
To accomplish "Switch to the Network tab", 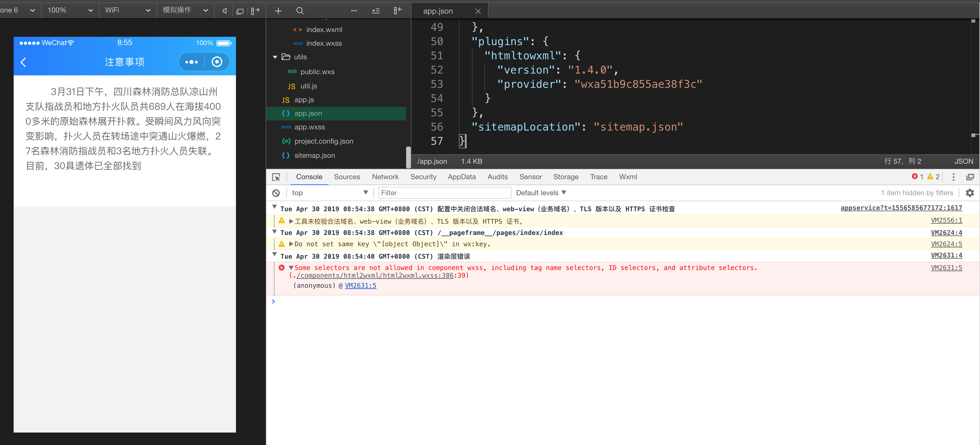I will 385,177.
